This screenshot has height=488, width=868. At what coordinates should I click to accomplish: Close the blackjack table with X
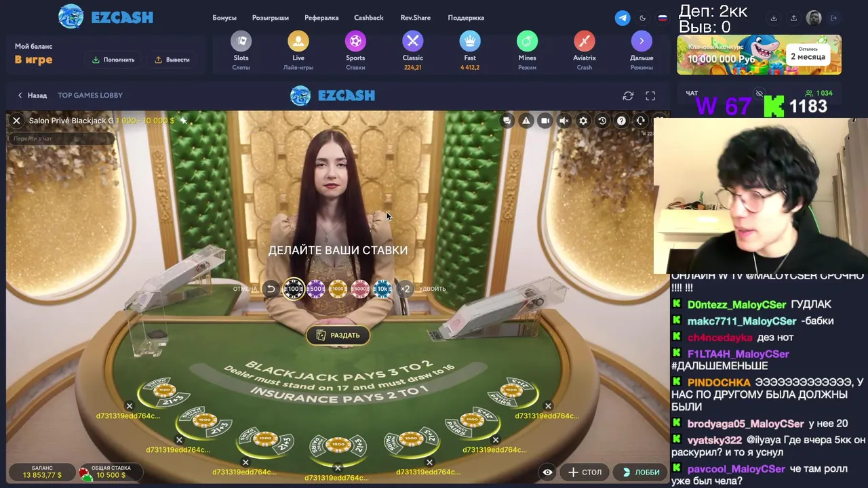16,121
